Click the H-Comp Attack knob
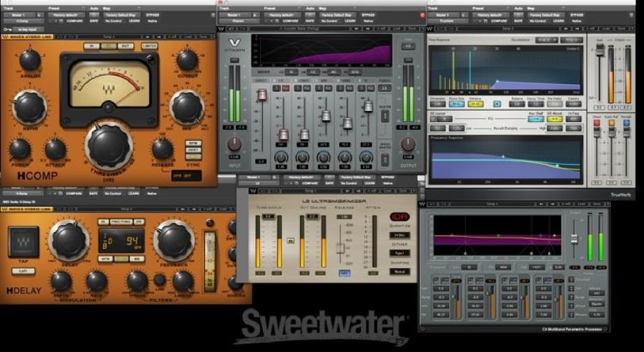 tap(55, 149)
